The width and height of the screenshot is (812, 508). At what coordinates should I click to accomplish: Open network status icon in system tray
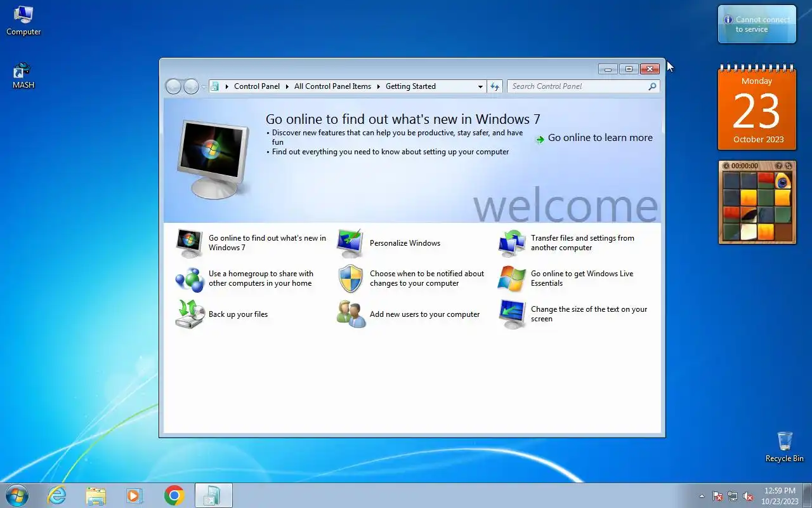tap(733, 496)
